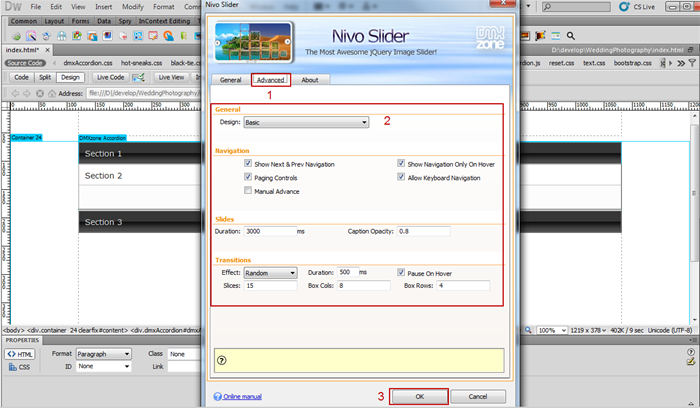The height and width of the screenshot is (408, 700).
Task: Click the OK button
Action: [419, 396]
